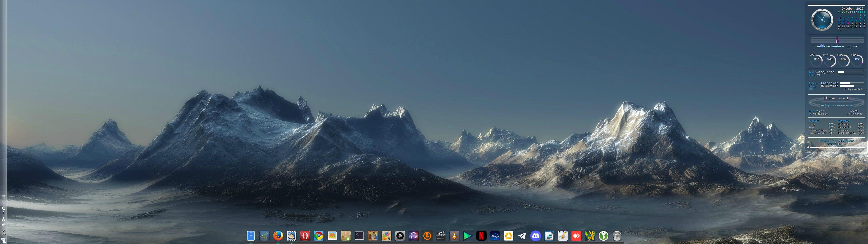Open Netflix from the dock
This screenshot has height=244, width=868.
click(x=481, y=236)
